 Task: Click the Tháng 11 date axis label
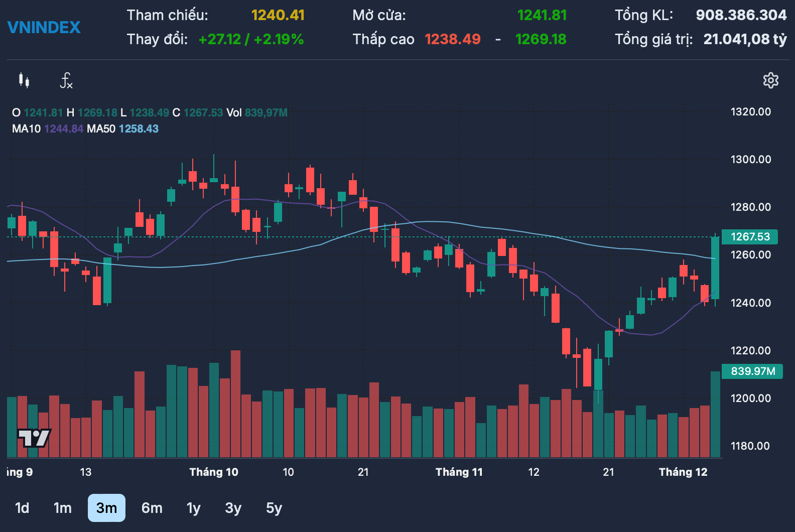point(459,472)
